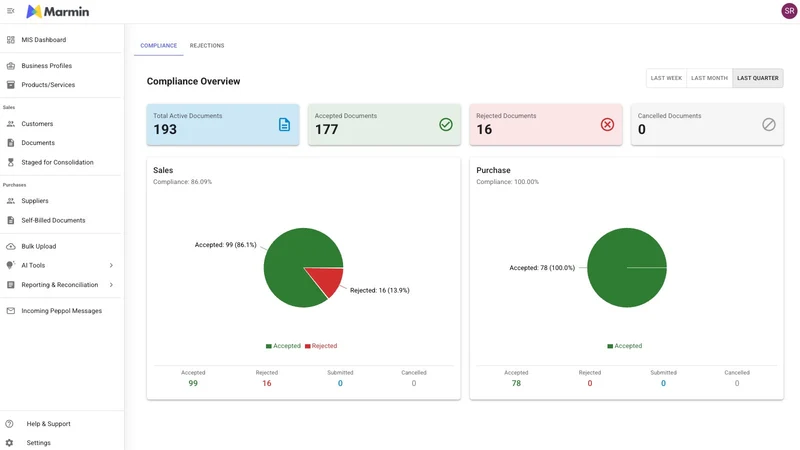Switch to the Rejections tab

207,45
